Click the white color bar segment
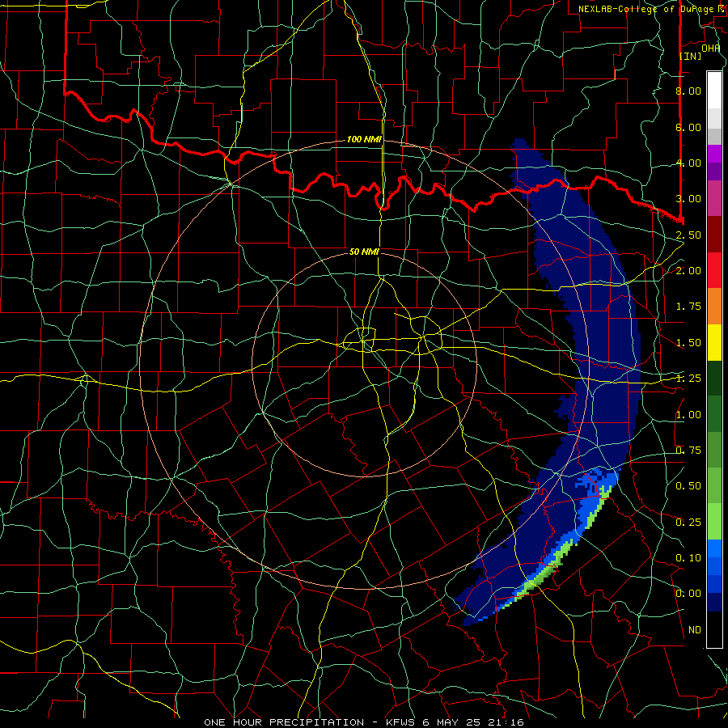Screen dimensions: 728x728 [714, 91]
